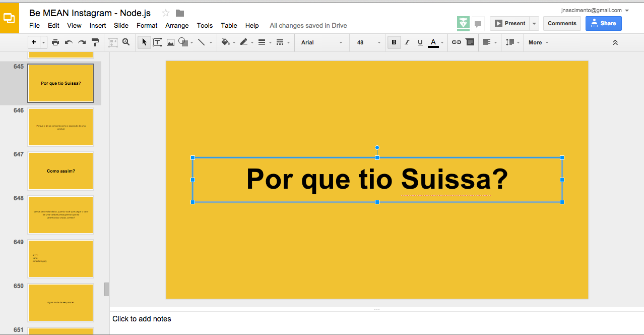The width and height of the screenshot is (644, 335).
Task: Open the shape tool
Action: pyautogui.click(x=183, y=42)
